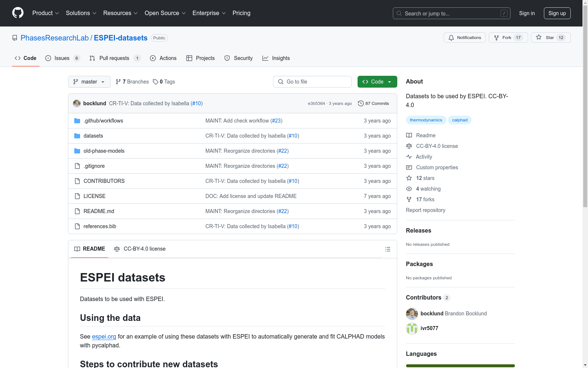Click the Releases heading link
The height and width of the screenshot is (368, 588).
pos(419,230)
